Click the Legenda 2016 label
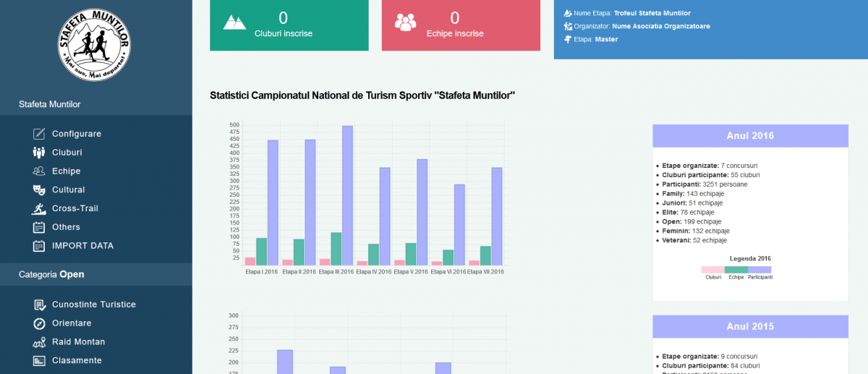This screenshot has height=374, width=868. pos(750,258)
